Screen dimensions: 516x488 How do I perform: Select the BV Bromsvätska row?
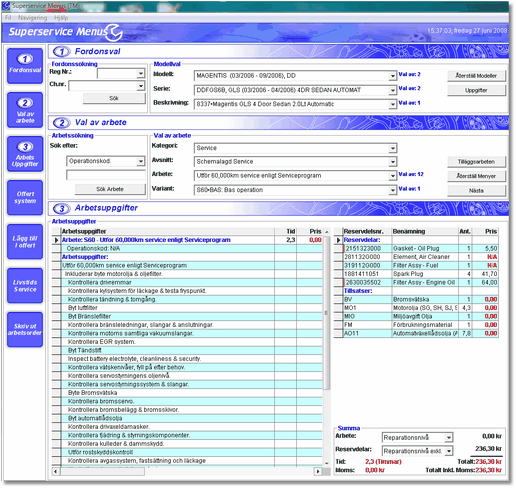tap(416, 300)
